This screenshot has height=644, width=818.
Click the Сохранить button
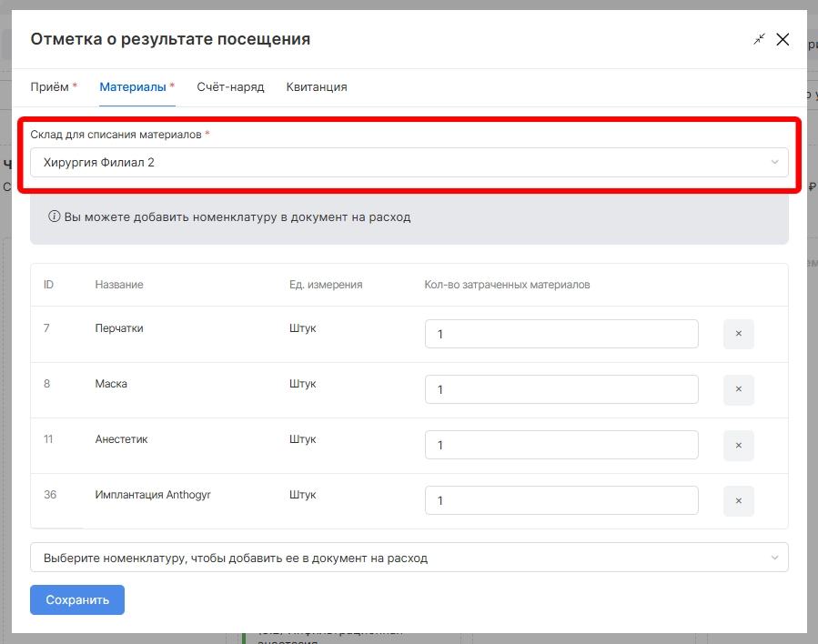pos(77,600)
